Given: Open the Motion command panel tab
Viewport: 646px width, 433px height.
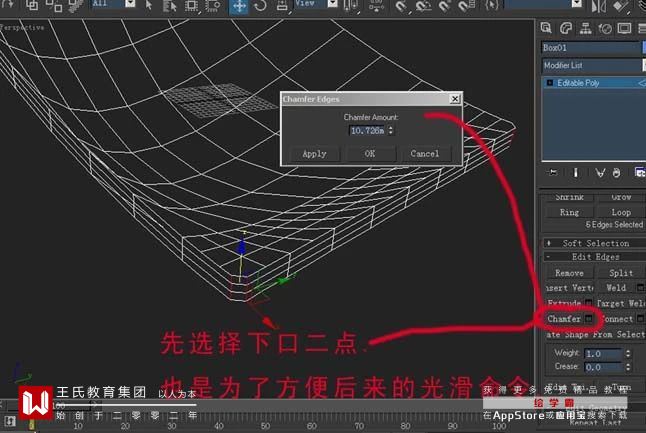Looking at the screenshot, I should click(x=605, y=28).
